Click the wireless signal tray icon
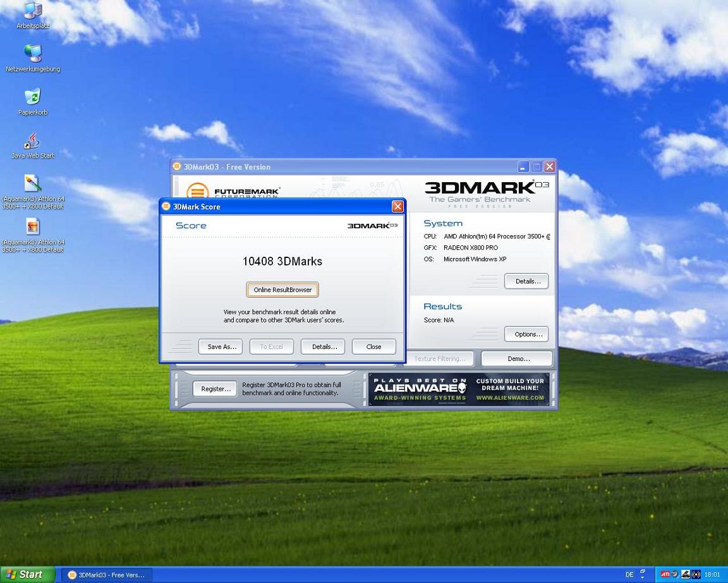728x583 pixels. [696, 574]
